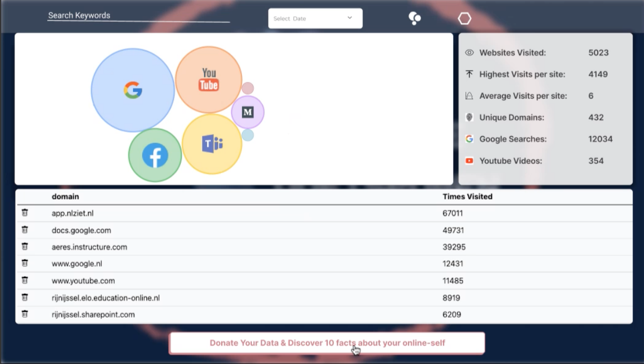Click the YouTube icon beside Youtube Videos
Screen dimensions: 644x364
point(469,161)
